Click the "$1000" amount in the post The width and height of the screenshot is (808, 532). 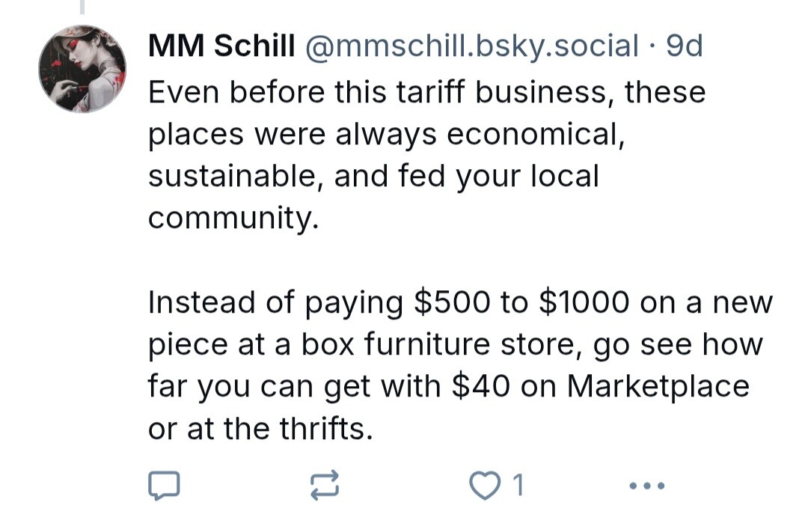(x=584, y=302)
